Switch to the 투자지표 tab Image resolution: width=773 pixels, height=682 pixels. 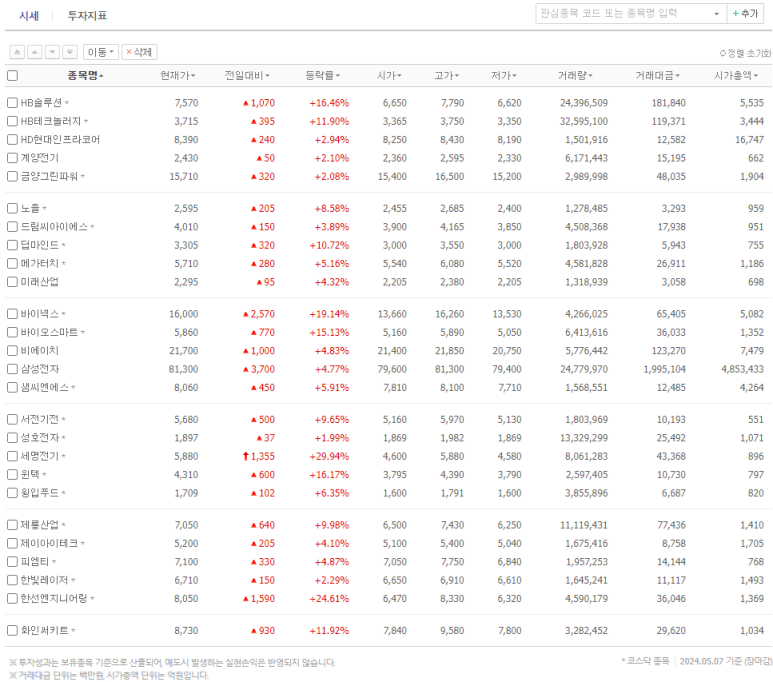click(87, 16)
